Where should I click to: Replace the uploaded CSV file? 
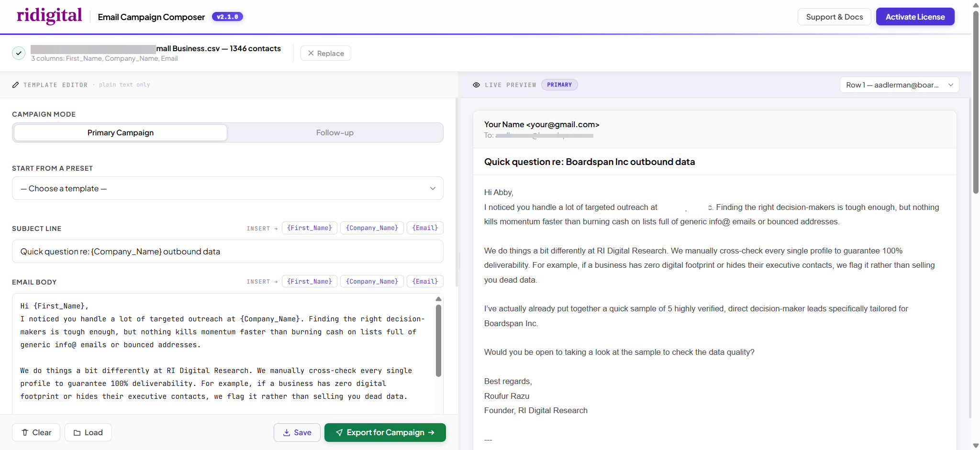[325, 53]
